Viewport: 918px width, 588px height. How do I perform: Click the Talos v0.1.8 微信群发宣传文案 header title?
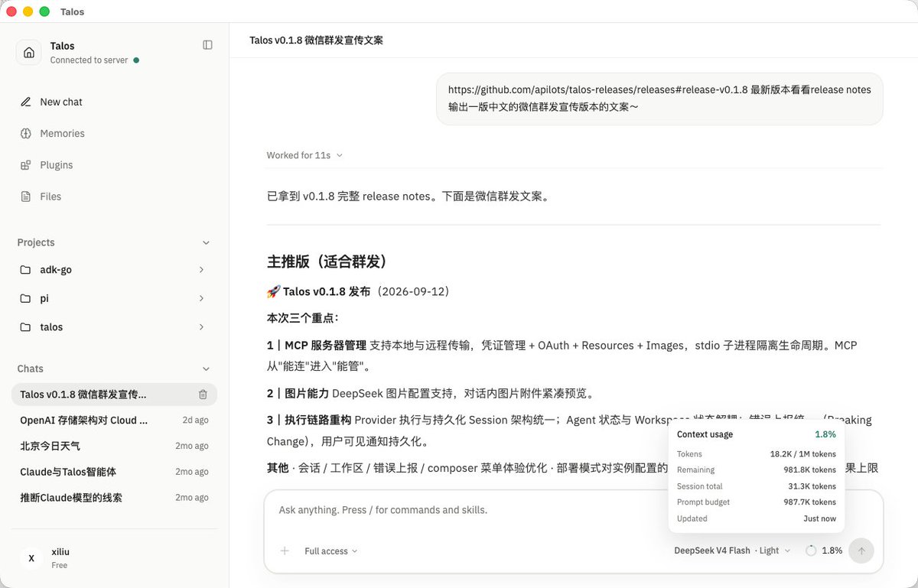click(316, 40)
